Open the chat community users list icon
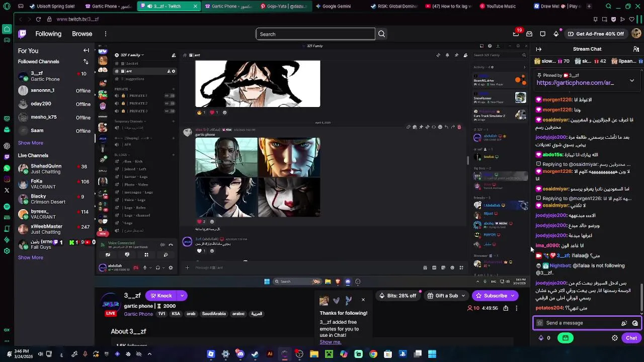The height and width of the screenshot is (362, 644). point(636,49)
